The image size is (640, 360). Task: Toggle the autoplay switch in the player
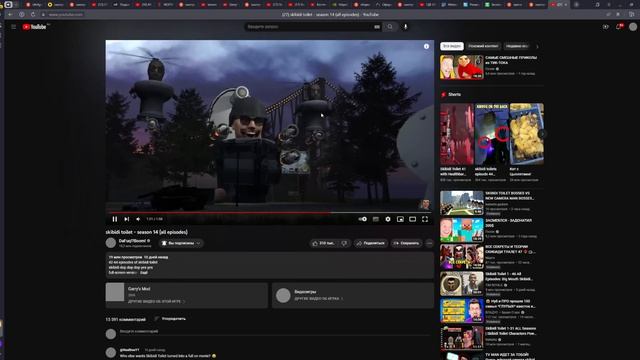coord(362,219)
